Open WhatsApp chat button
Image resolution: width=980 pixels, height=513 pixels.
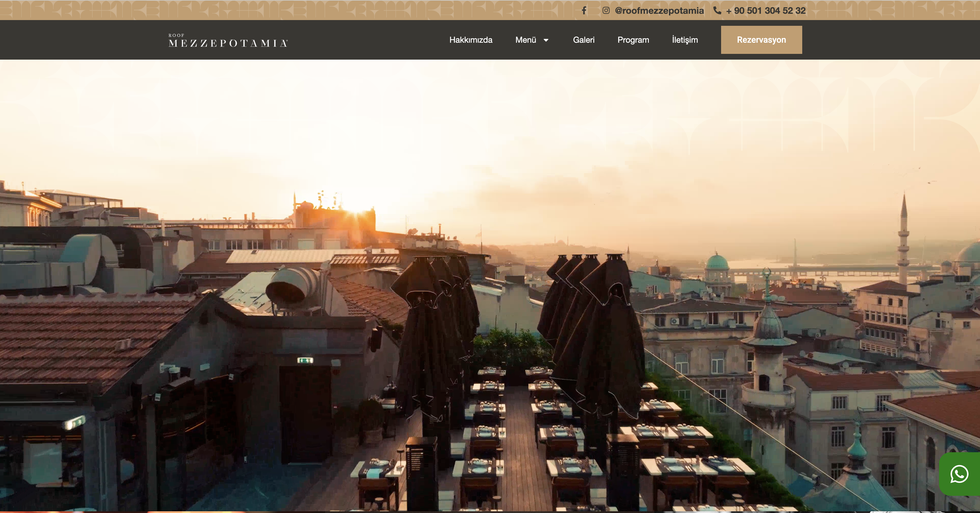click(x=959, y=474)
